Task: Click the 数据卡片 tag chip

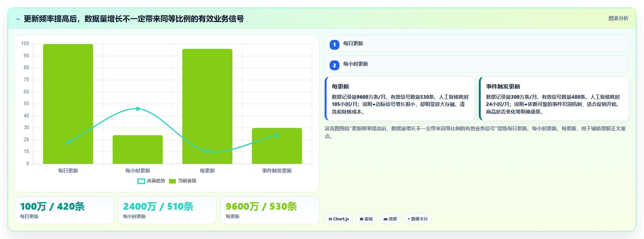Action: 418,219
